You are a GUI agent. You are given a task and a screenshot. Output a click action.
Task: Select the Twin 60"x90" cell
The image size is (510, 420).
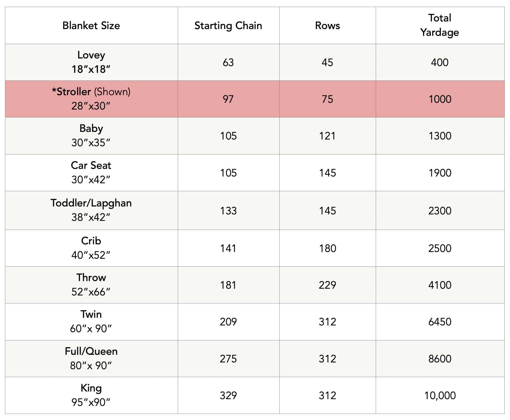point(91,322)
